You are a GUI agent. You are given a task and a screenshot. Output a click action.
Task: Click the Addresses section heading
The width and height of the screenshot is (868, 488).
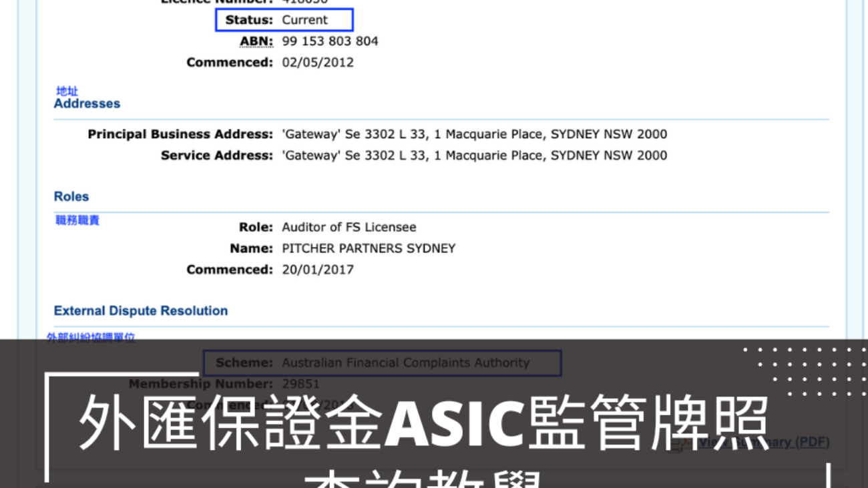pyautogui.click(x=87, y=103)
